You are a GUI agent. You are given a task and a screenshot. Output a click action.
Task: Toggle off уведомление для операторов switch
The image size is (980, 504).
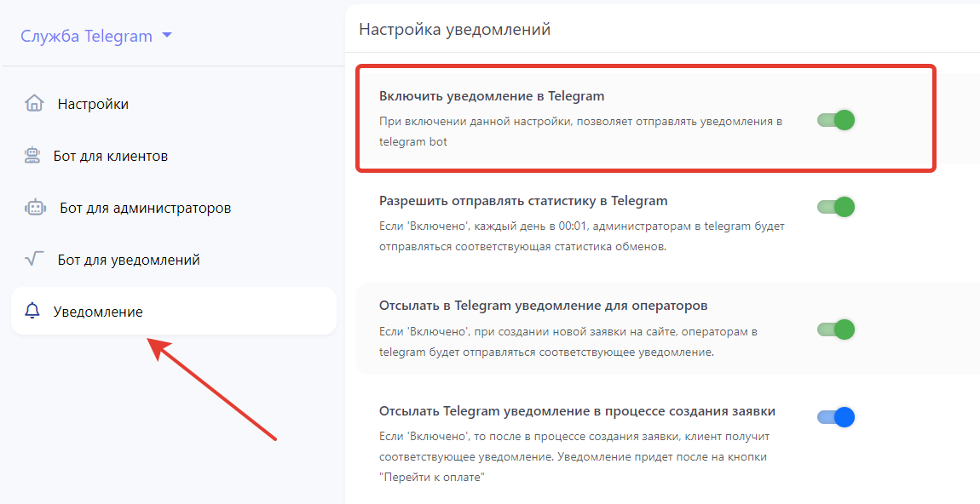[835, 329]
